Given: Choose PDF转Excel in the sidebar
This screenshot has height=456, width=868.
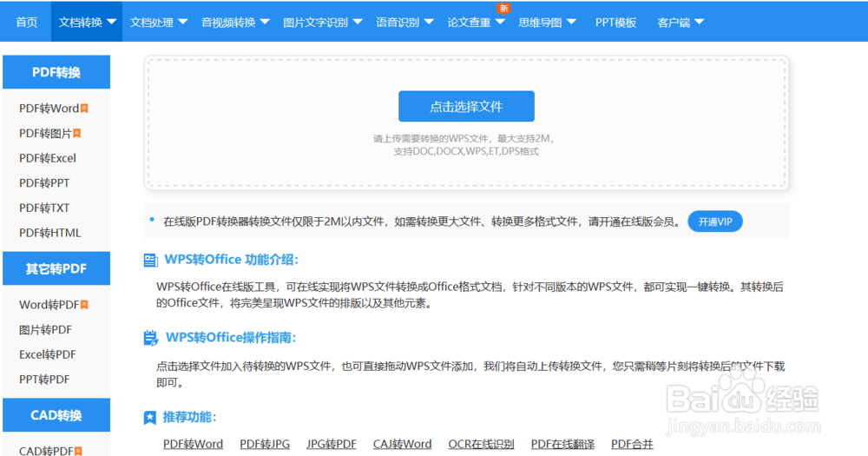Looking at the screenshot, I should (48, 158).
